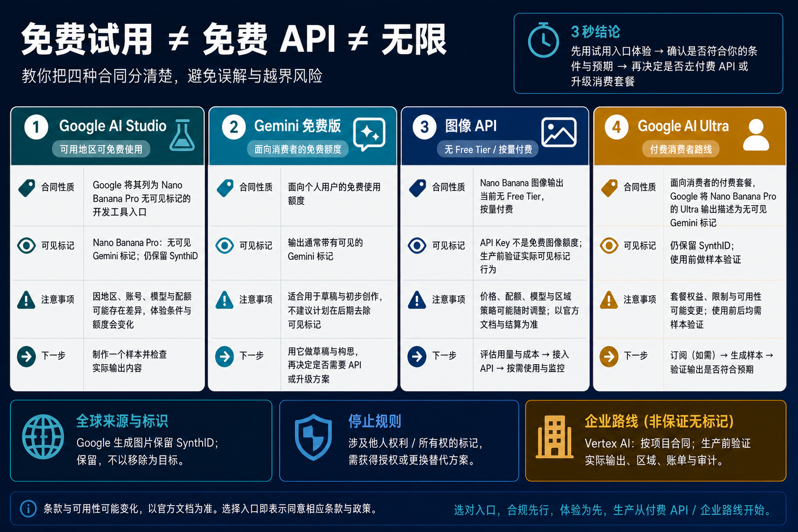Screen dimensions: 798x532
Task: Click the text 评估用量与成本 → 接入 API
Action: point(525,361)
